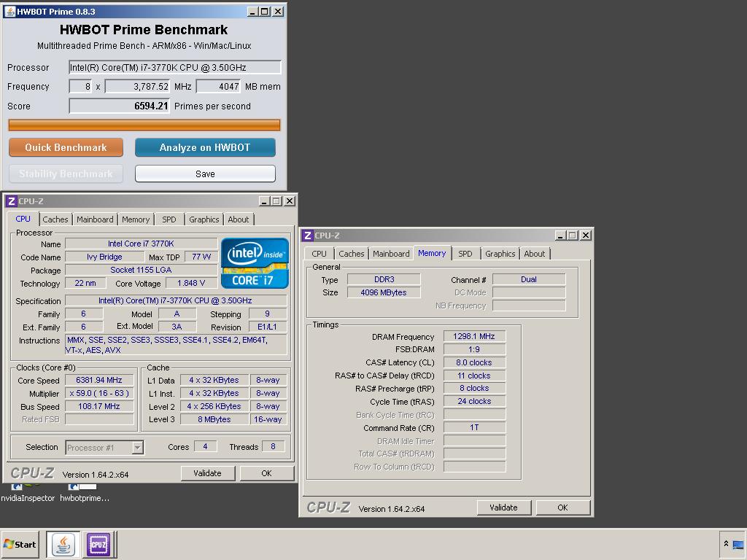Click the Max TDP value 77 W
Screen dimensions: 747x560
pyautogui.click(x=201, y=257)
